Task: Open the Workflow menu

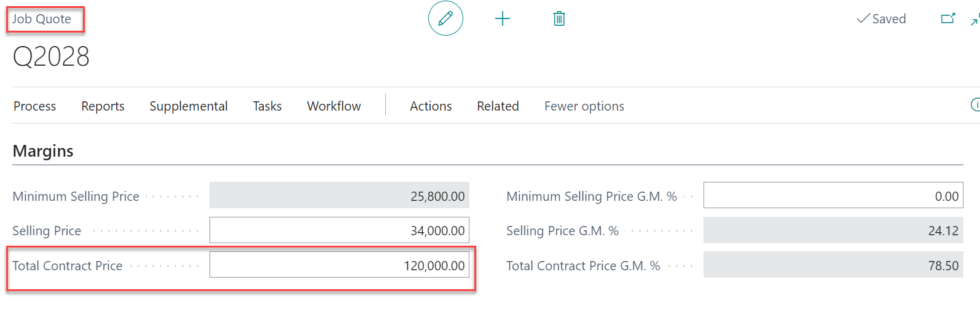Action: pos(334,106)
